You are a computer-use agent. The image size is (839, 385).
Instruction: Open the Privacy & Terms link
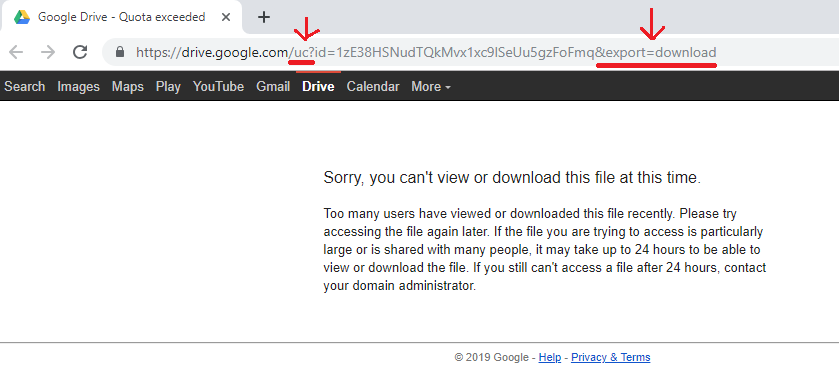coord(611,357)
